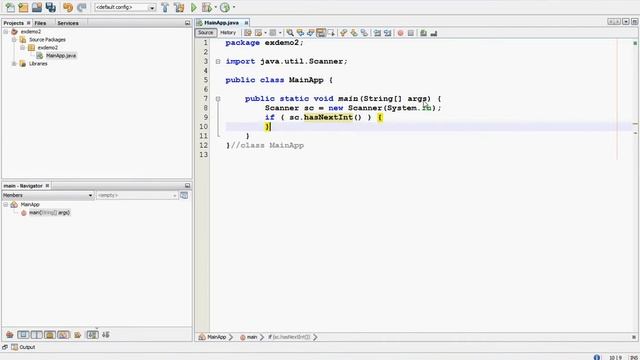Collapse the exdemo2 project node
640x360 pixels.
point(6,31)
